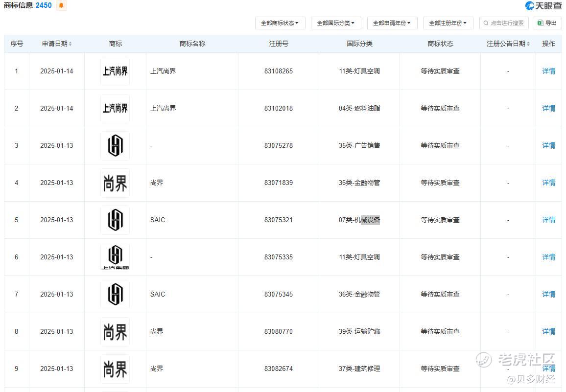This screenshot has width=566, height=392.
Task: Open 详情 for registration 83075321
Action: 549,220
